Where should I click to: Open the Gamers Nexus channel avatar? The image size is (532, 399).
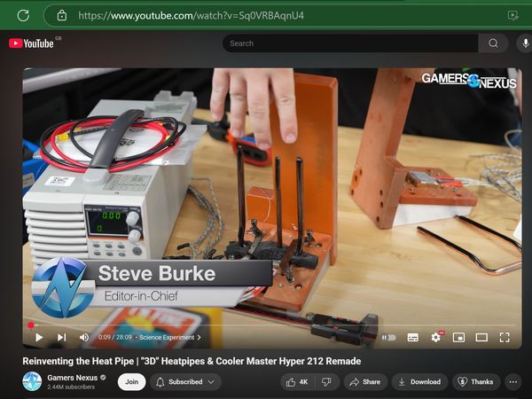(x=32, y=381)
